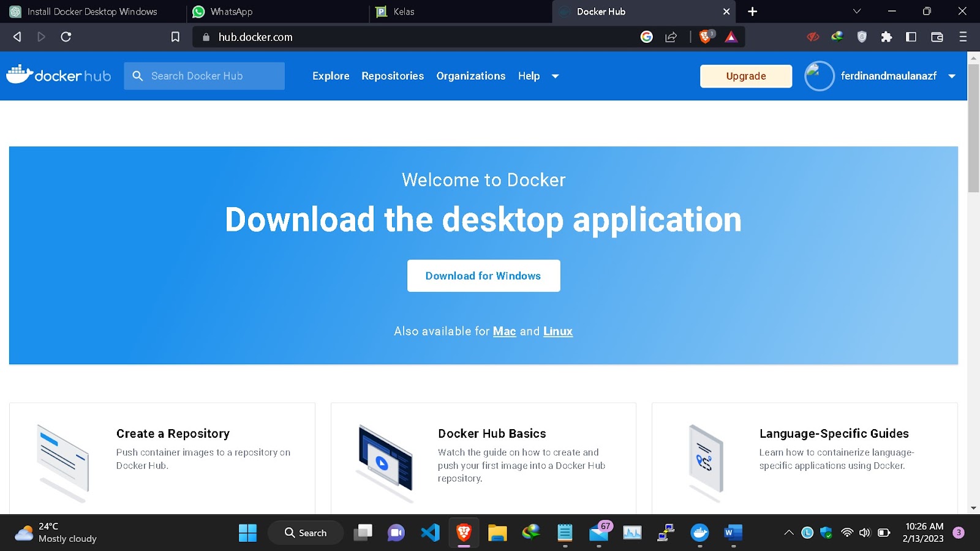The image size is (980, 551).
Task: Switch to the WhatsApp tab
Action: [277, 12]
